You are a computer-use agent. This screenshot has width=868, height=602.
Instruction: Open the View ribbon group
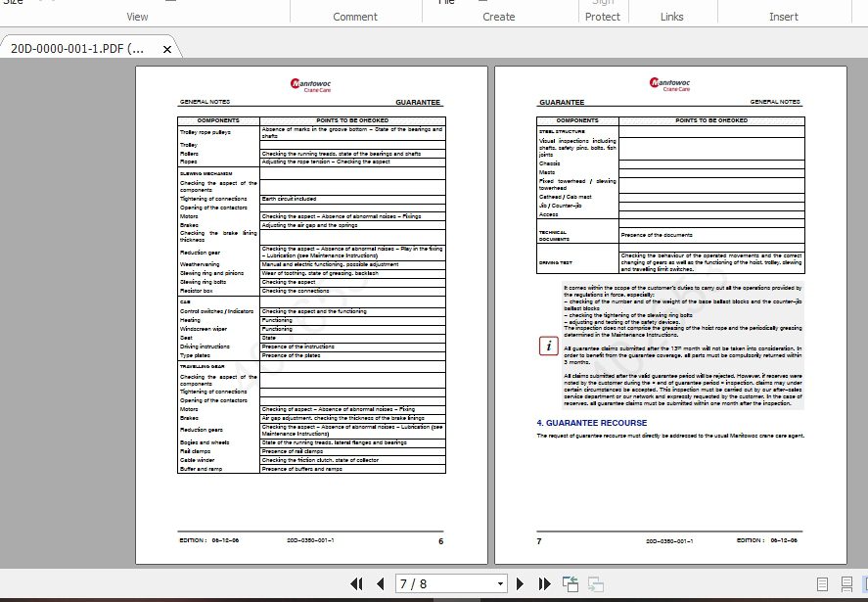tap(137, 17)
